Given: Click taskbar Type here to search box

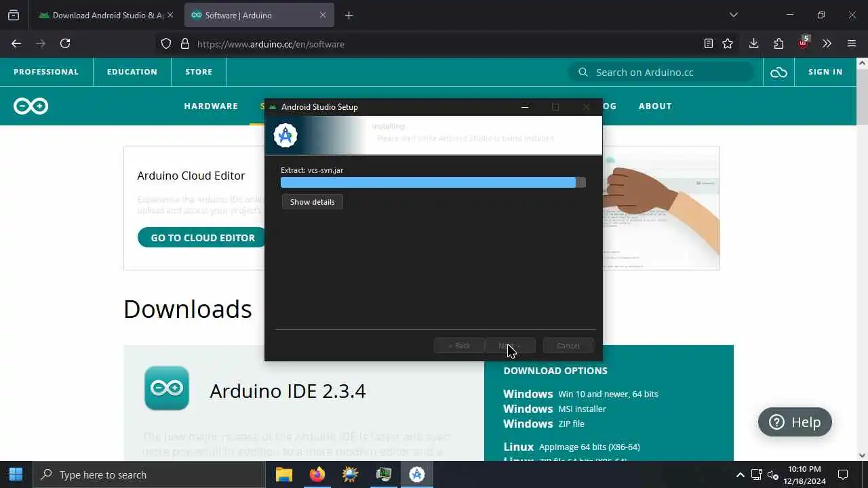Looking at the screenshot, I should point(149,474).
